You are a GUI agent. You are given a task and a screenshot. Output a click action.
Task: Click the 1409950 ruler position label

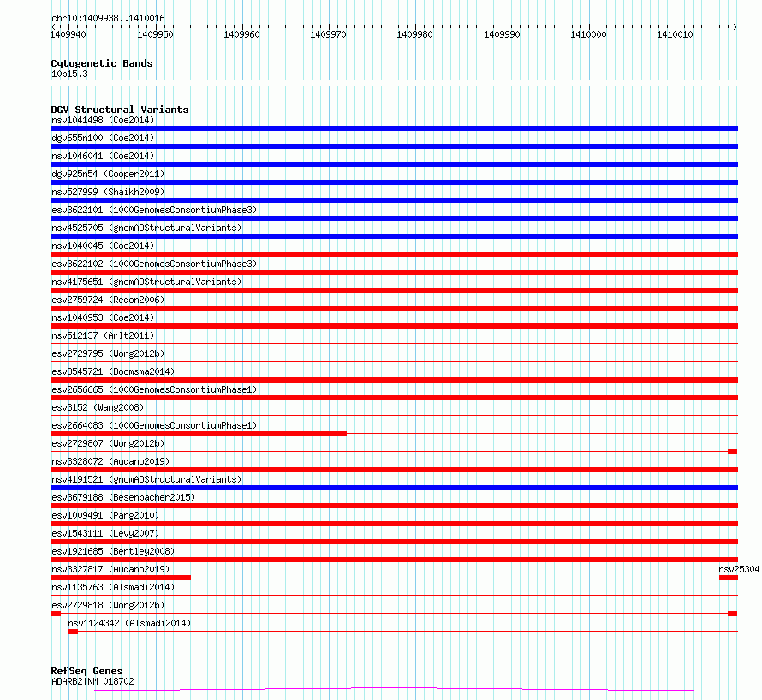coord(155,34)
